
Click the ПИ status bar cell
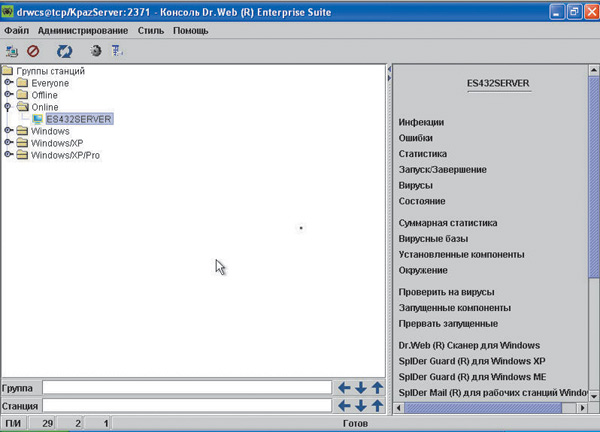tap(13, 423)
